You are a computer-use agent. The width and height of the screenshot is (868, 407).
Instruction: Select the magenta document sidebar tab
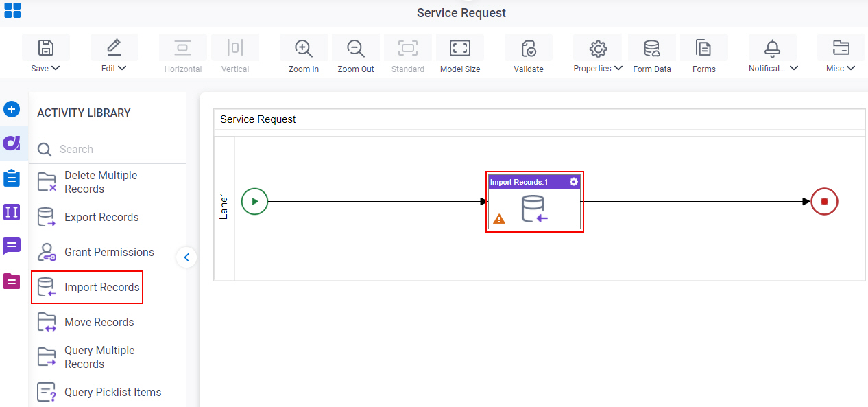(x=12, y=281)
